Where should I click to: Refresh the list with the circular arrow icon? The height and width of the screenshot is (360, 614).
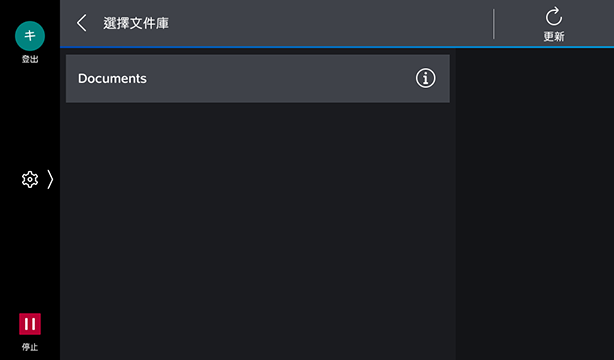[x=554, y=17]
